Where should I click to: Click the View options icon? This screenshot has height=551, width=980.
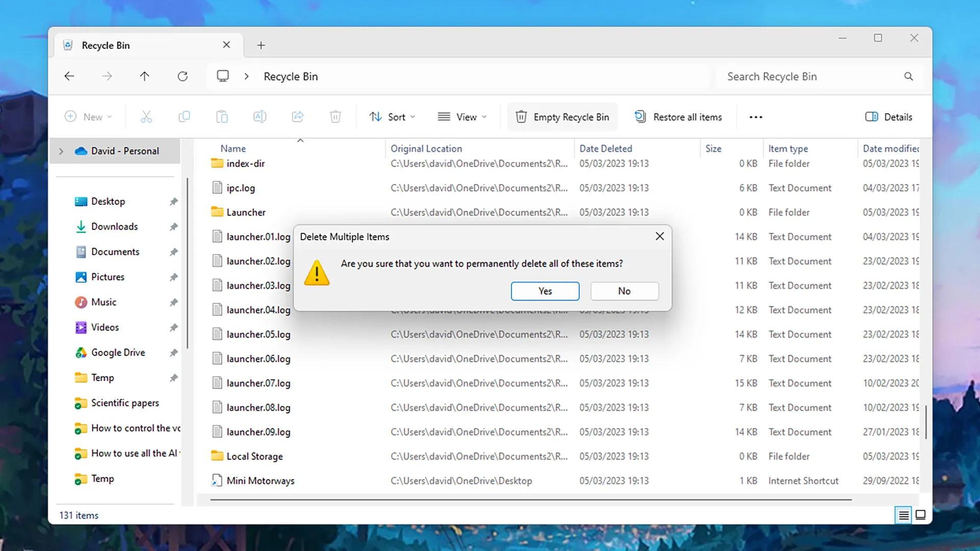[x=462, y=116]
